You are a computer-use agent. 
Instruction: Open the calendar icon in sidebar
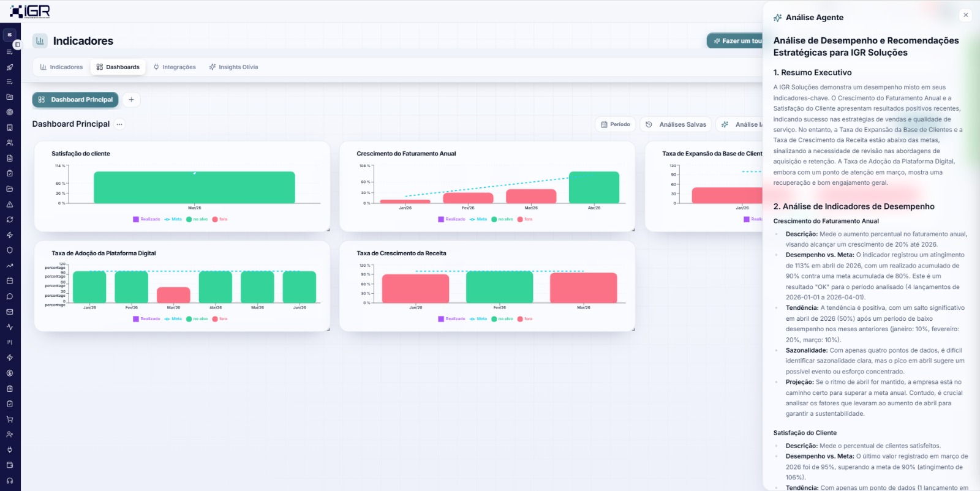10,281
